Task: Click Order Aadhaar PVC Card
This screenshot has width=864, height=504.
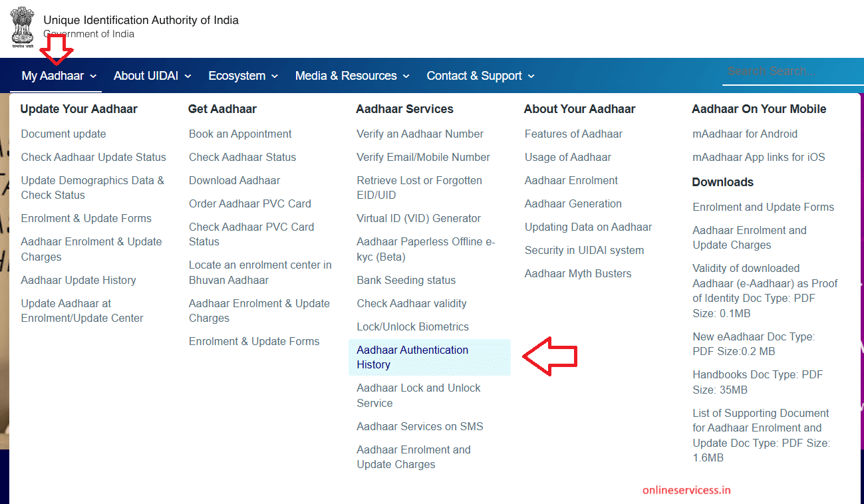Action: [x=249, y=203]
